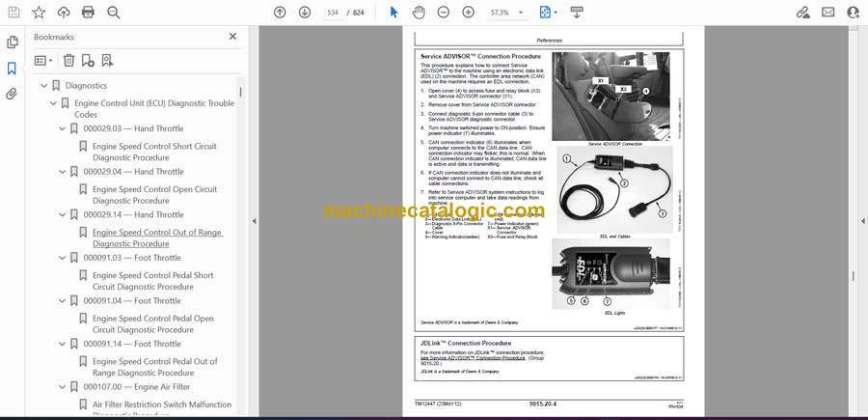The image size is (868, 420).
Task: Open Engine Speed Control Short Circuit bookmark
Action: (x=154, y=152)
